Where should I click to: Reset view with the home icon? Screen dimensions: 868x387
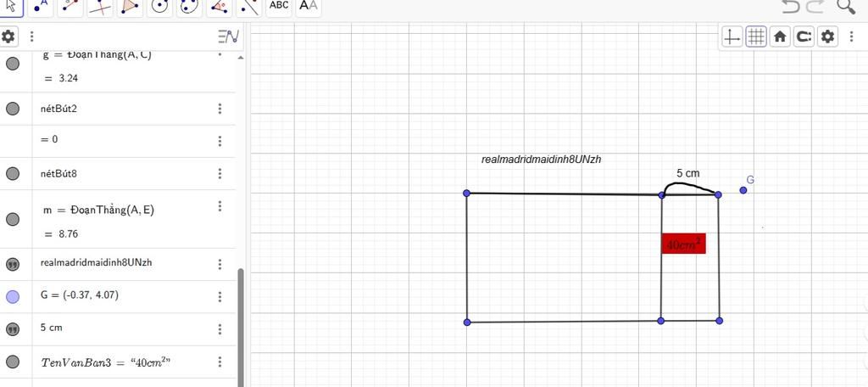coord(780,37)
